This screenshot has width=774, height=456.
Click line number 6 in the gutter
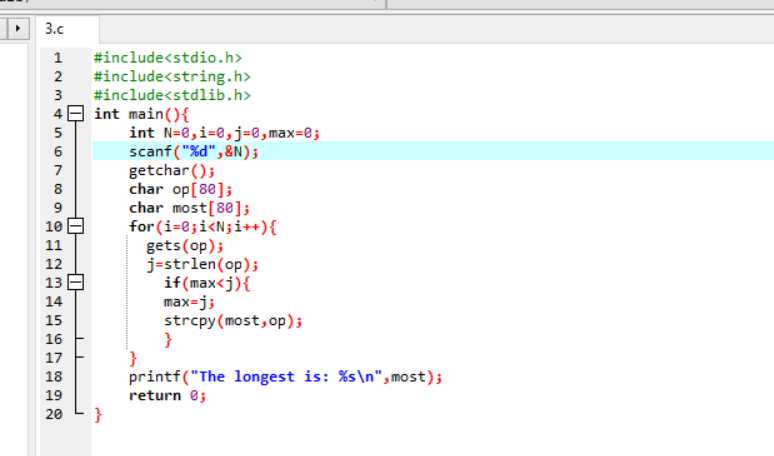[x=58, y=152]
